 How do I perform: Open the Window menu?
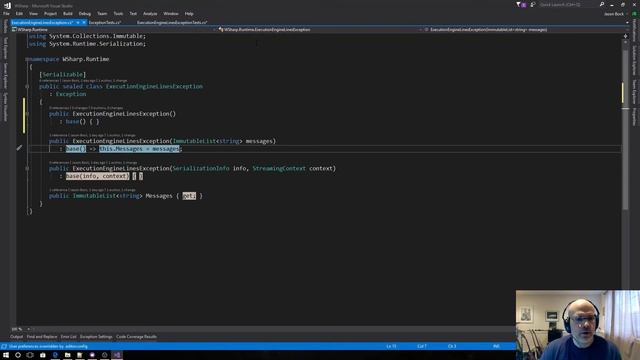(x=171, y=13)
